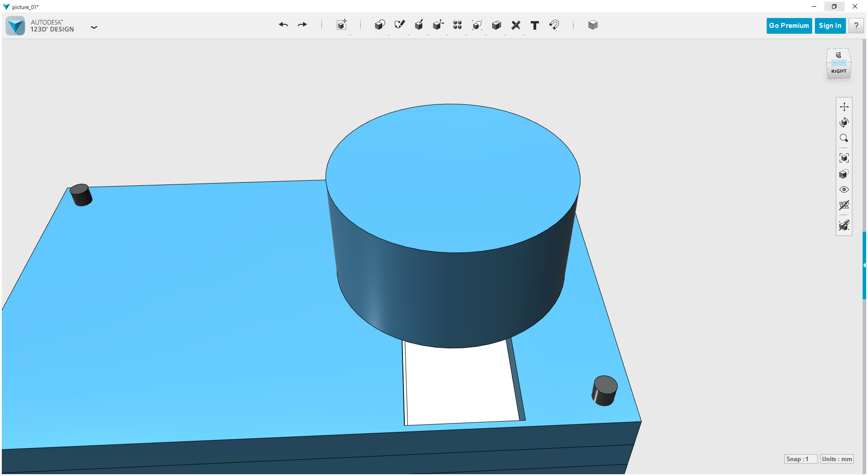Toggle visibility with the eye icon
This screenshot has width=868, height=476.
coord(844,189)
